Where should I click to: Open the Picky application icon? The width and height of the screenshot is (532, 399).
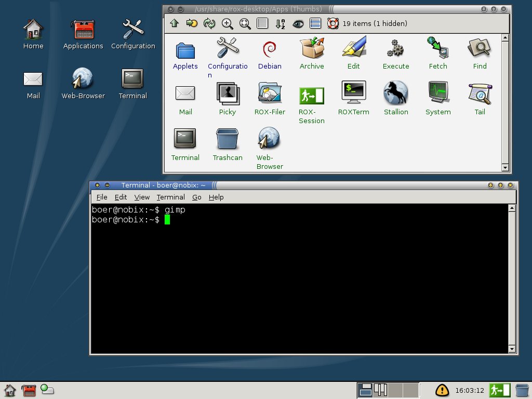227,94
